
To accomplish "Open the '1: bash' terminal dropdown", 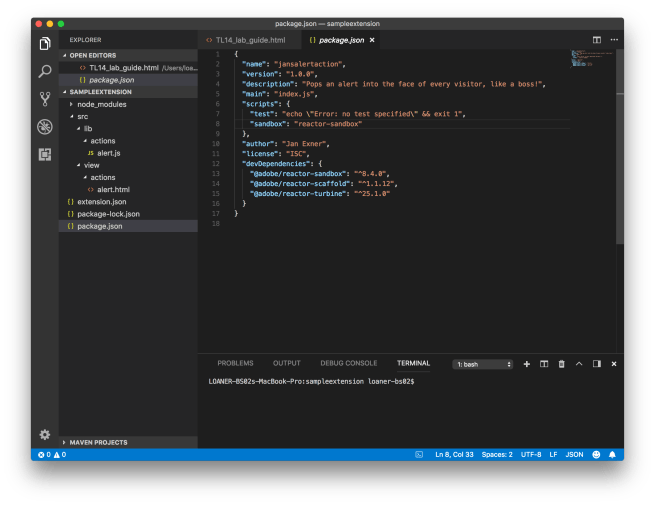I will pos(483,364).
